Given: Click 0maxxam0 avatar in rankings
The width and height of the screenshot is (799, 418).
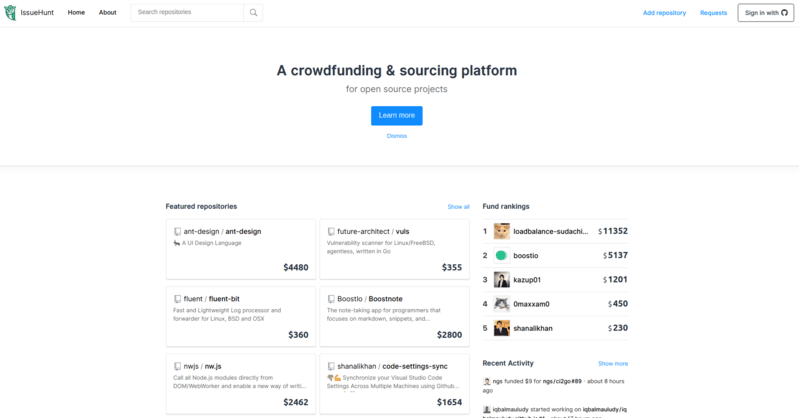Looking at the screenshot, I should coord(501,303).
